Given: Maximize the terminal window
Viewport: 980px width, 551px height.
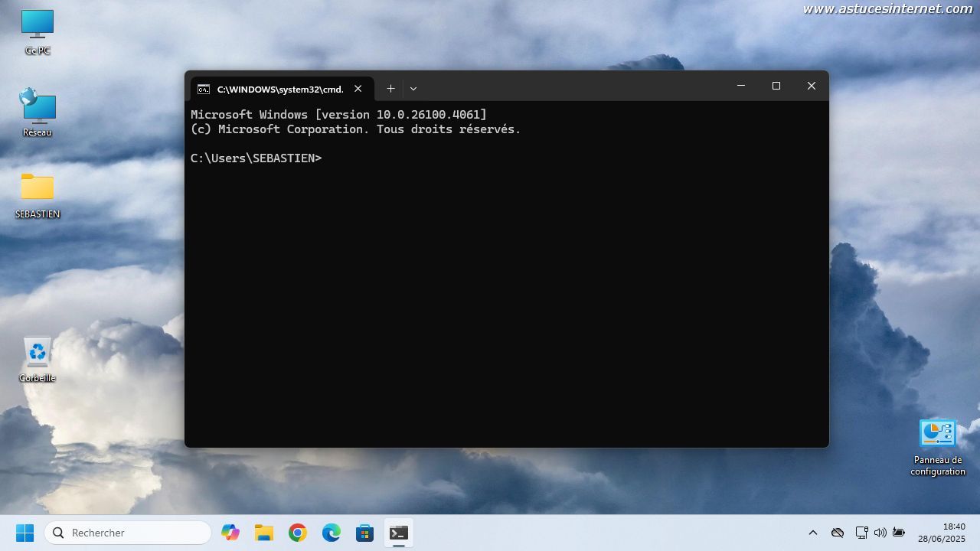Looking at the screenshot, I should click(x=776, y=86).
